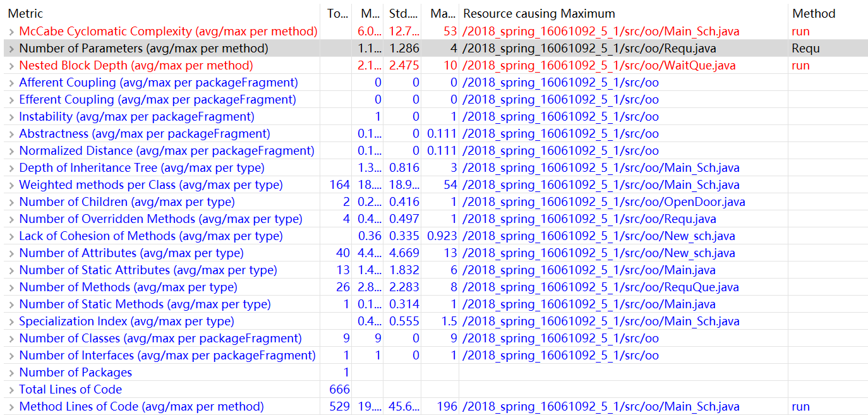This screenshot has height=415, width=868.
Task: Click New_sch.java path in Number of Attributes row
Action: click(599, 253)
